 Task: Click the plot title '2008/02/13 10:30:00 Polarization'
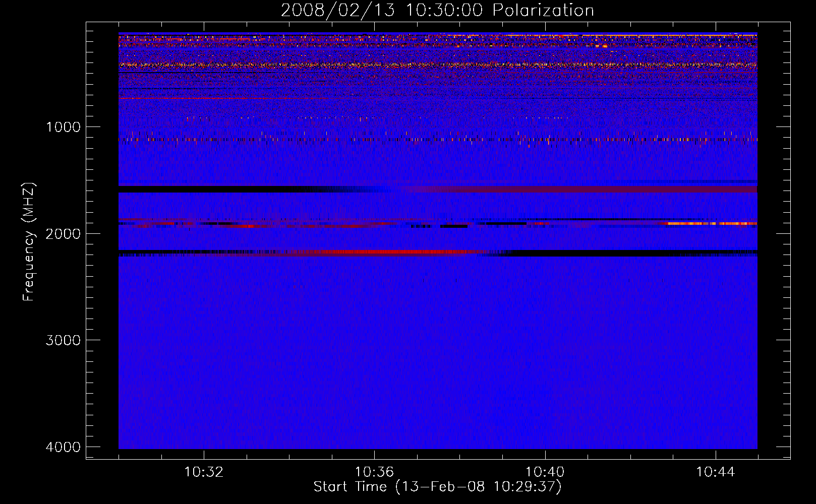coord(437,11)
